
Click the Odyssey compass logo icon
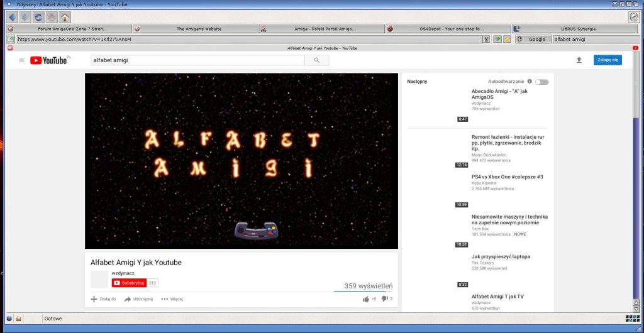coord(633,17)
